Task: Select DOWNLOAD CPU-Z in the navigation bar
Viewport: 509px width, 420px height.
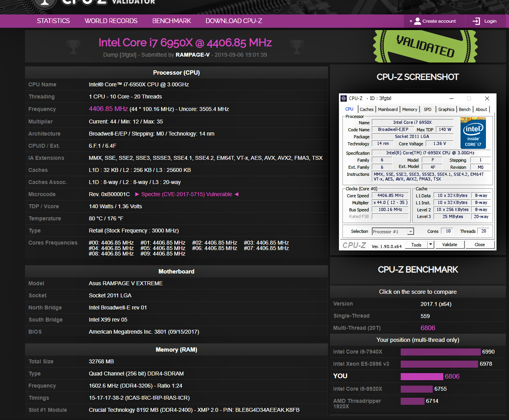Action: 234,21
